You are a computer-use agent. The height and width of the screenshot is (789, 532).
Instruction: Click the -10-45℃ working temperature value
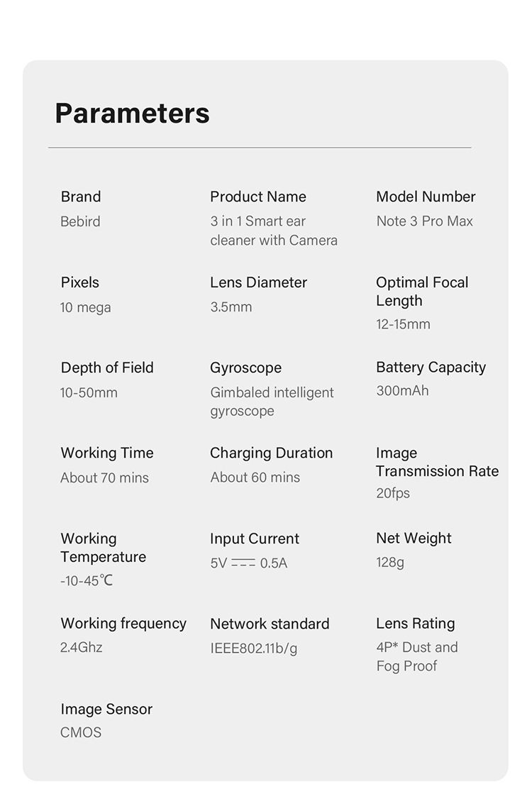point(87,580)
